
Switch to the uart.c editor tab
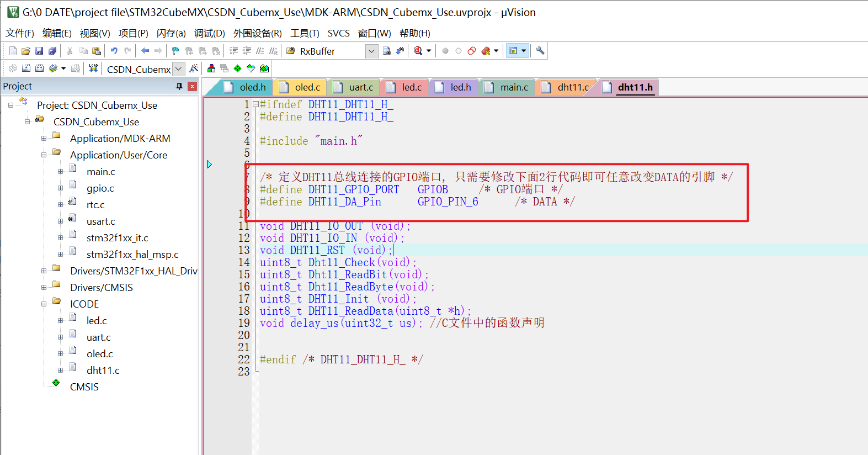pyautogui.click(x=354, y=87)
